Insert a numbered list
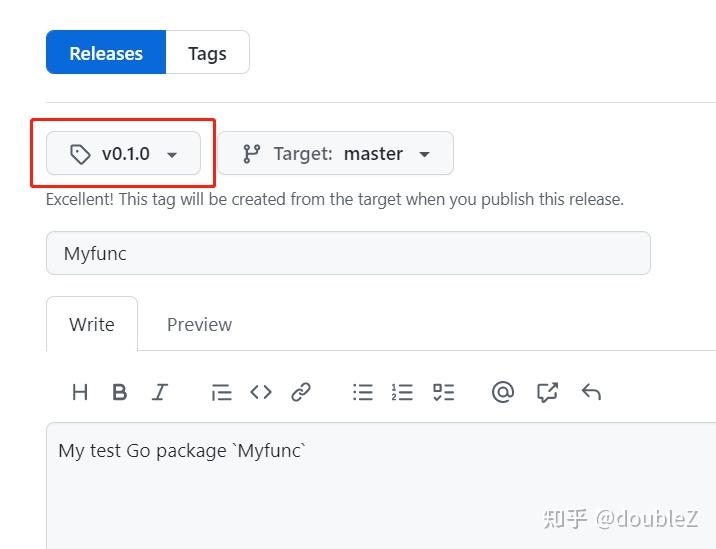This screenshot has width=716, height=549. [402, 392]
